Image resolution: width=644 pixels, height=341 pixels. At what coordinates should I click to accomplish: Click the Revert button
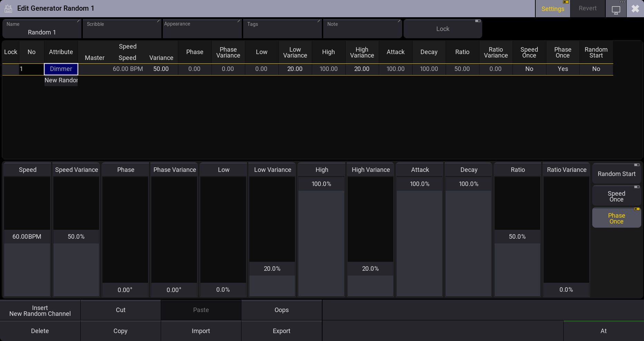click(x=587, y=9)
